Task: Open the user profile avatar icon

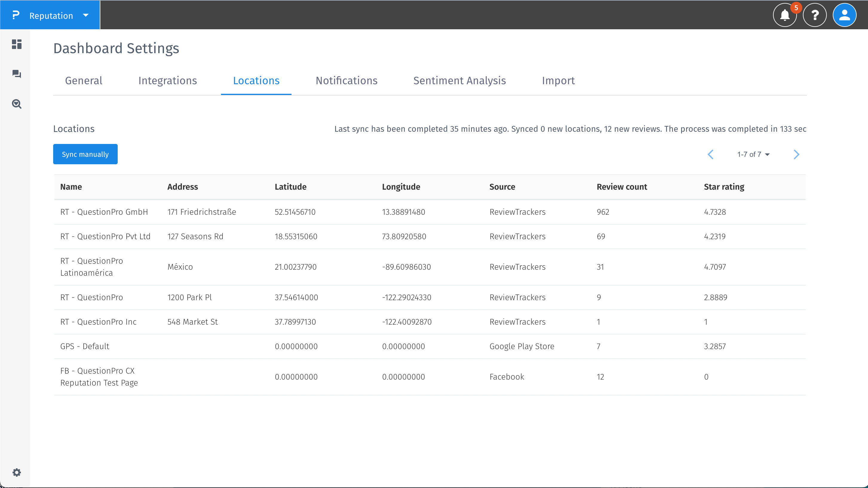Action: tap(844, 15)
